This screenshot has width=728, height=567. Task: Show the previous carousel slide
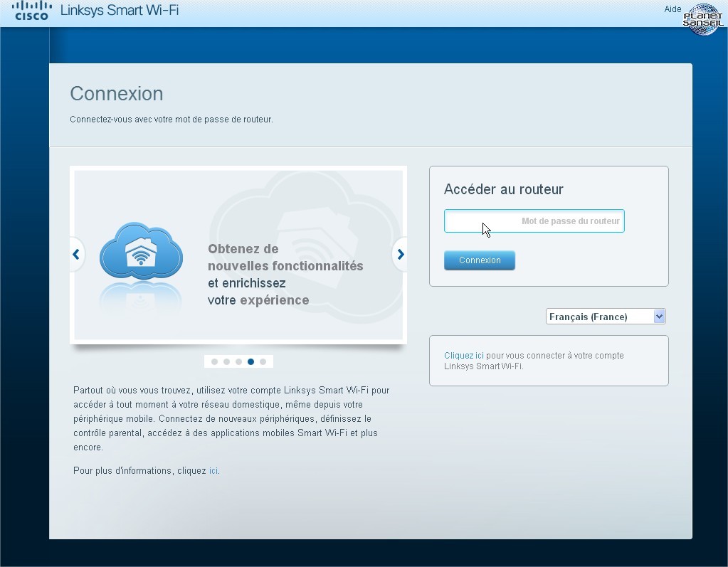point(77,254)
